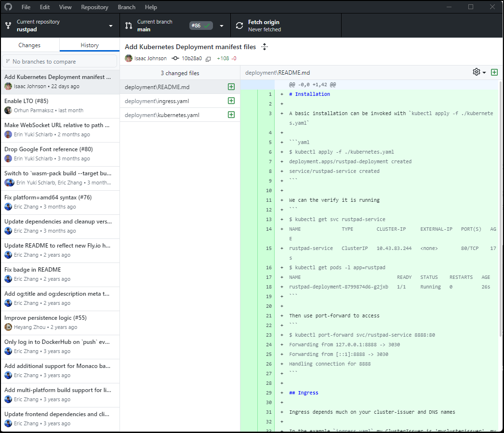Click the Fetch origin button
This screenshot has width=504, height=433.
[x=286, y=26]
